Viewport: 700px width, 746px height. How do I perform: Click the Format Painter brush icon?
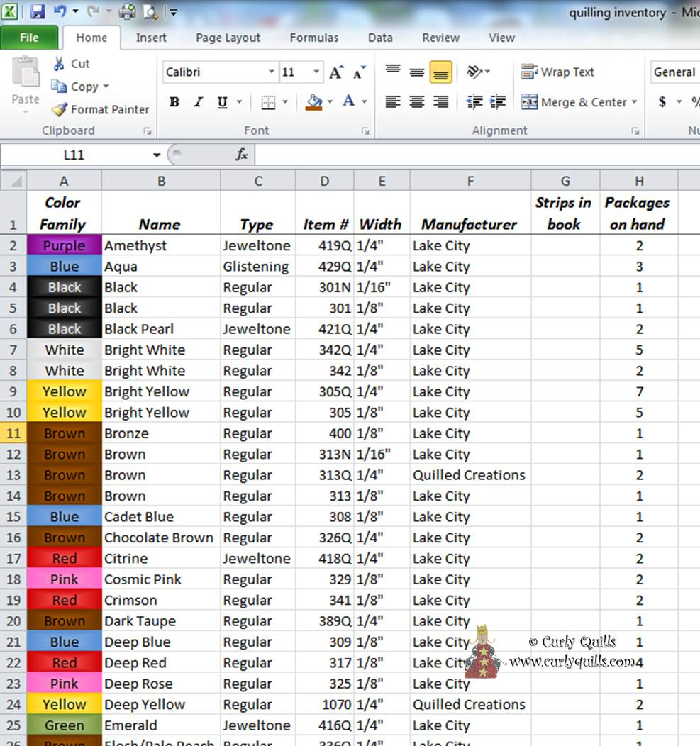60,110
